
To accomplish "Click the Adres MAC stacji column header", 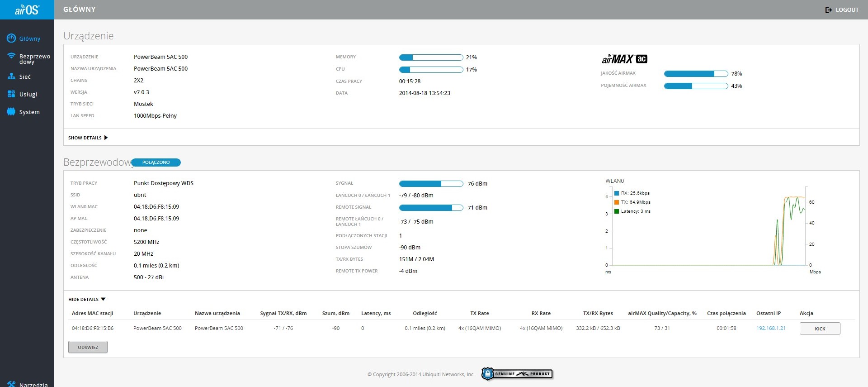I will (92, 313).
